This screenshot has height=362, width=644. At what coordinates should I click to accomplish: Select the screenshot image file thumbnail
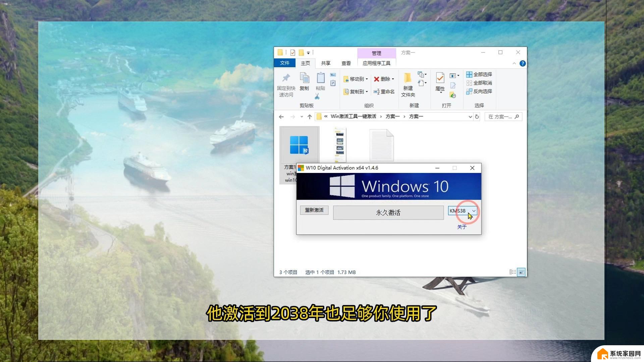click(340, 145)
